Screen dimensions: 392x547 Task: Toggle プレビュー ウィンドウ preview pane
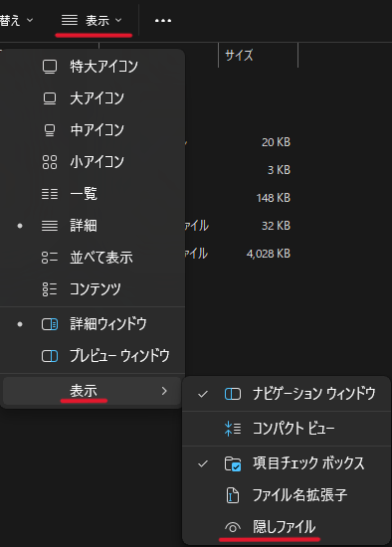[x=93, y=356]
